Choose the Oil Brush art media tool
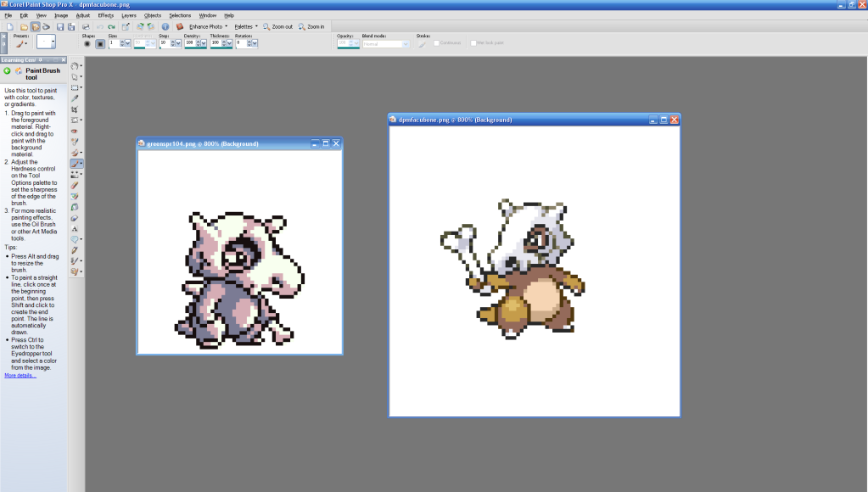 [75, 271]
